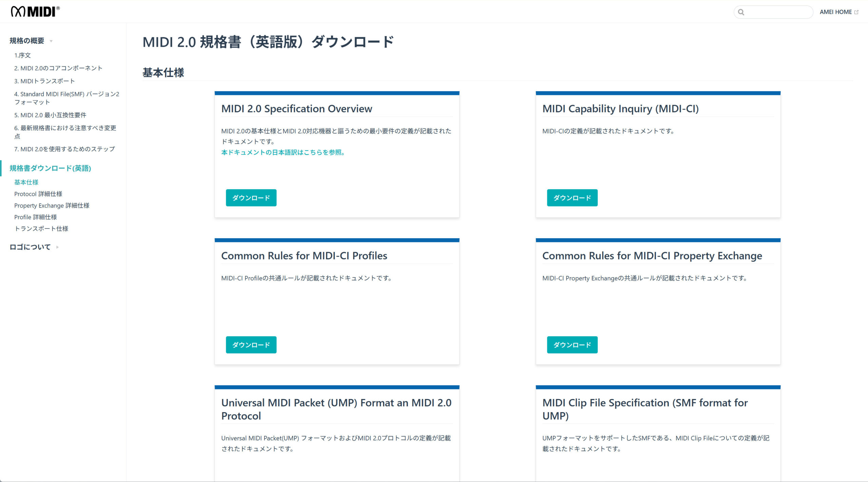Jump to Protocol 詳細仕様 sidebar item
This screenshot has height=482, width=868.
click(38, 194)
